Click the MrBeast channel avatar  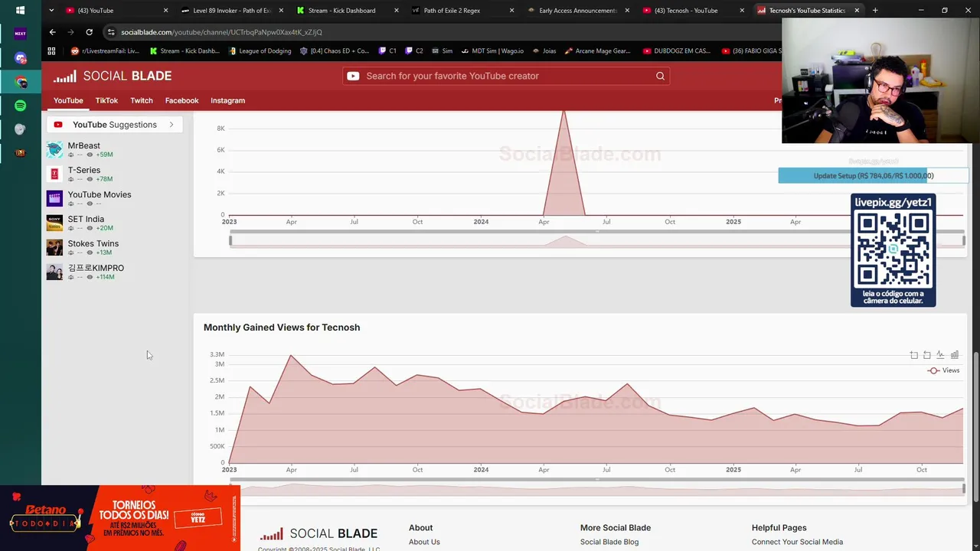point(54,149)
